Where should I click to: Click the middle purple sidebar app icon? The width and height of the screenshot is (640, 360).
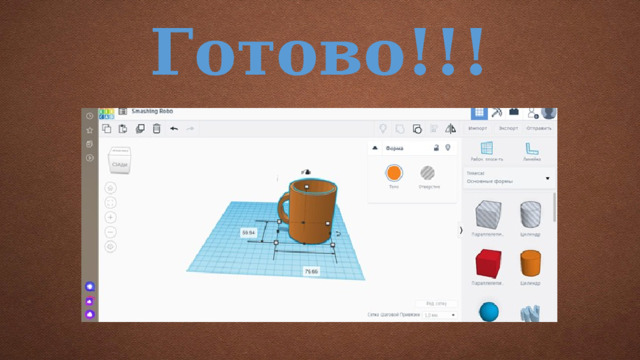pos(90,301)
